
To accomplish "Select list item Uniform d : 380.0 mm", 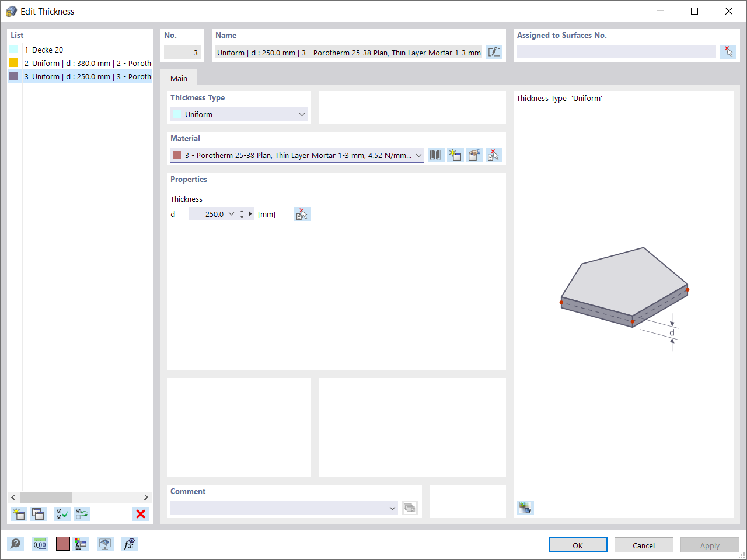I will pos(80,63).
